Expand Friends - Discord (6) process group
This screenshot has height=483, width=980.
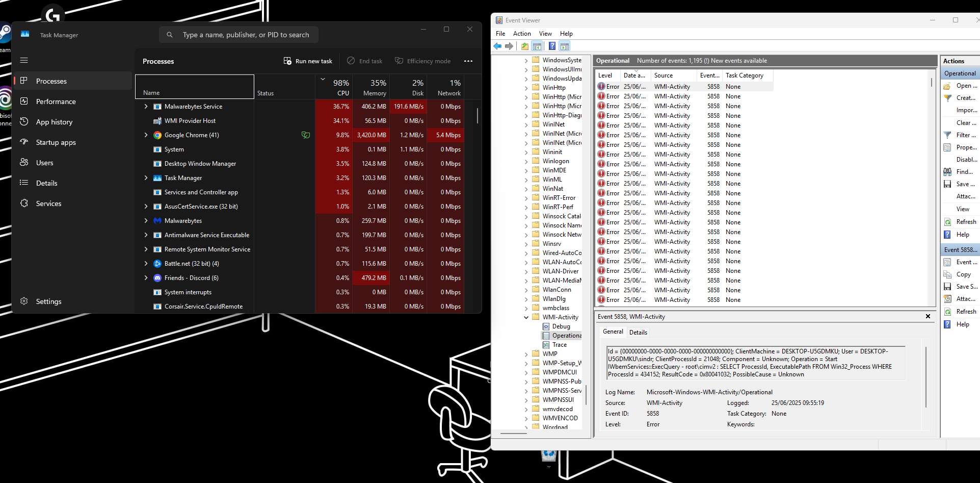coord(146,278)
